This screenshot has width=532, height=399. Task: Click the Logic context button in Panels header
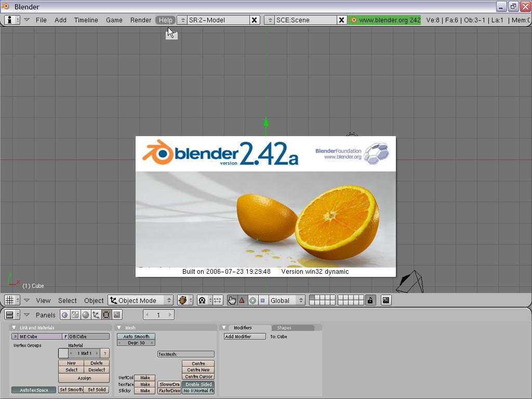(x=65, y=315)
